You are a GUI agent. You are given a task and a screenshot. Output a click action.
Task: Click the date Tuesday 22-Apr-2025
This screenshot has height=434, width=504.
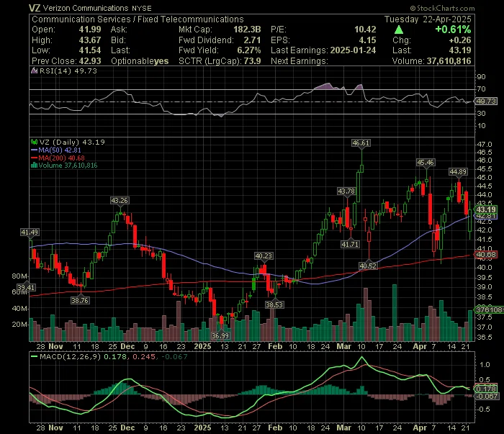[x=428, y=19]
